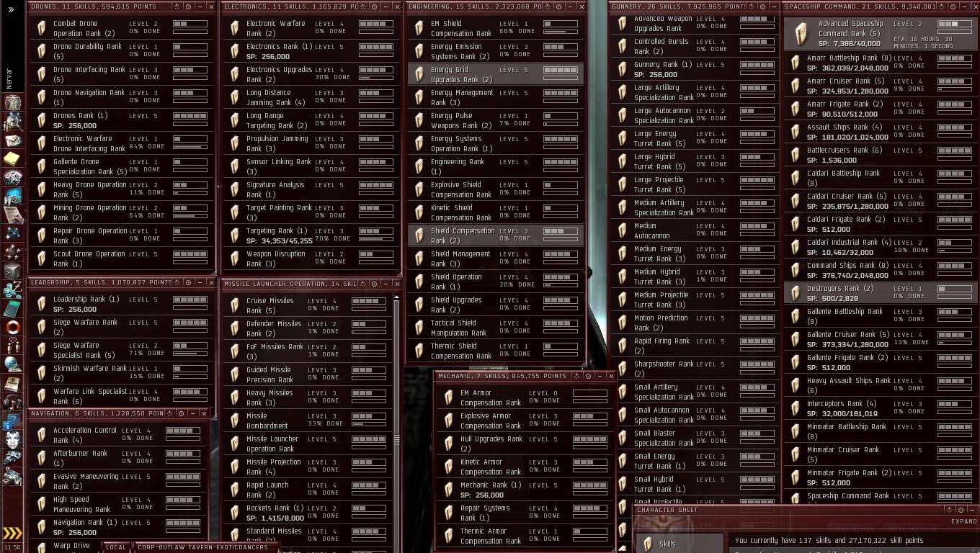Click the circular icon in Missile Launcher Operation header
This screenshot has width=980, height=553.
(373, 284)
